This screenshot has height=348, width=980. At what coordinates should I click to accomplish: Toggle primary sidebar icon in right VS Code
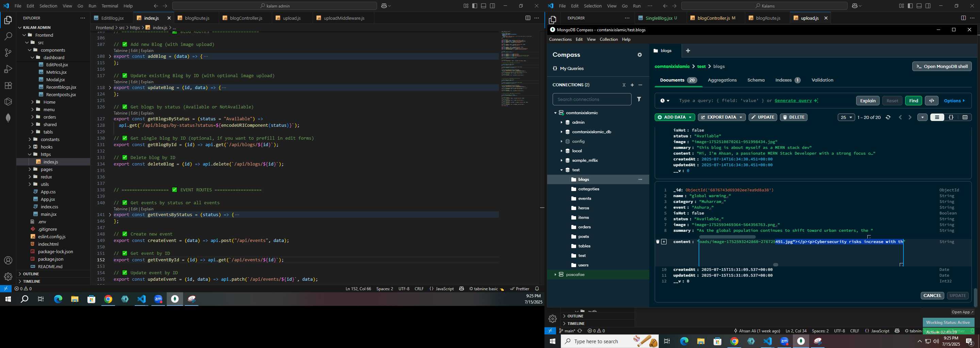910,6
